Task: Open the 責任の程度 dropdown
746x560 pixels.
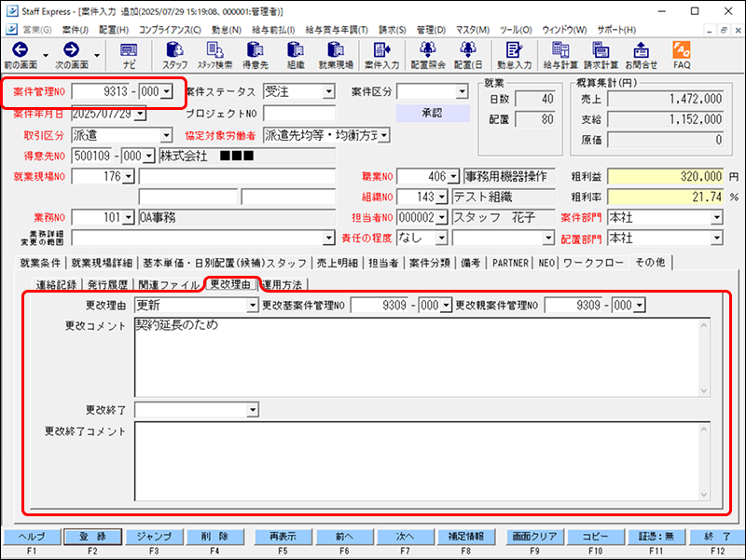Action: coord(442,238)
